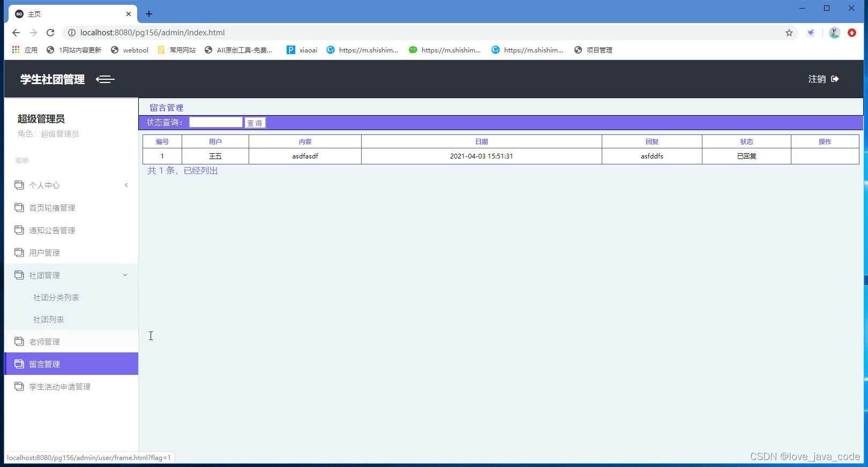Screen dimensions: 868x467
Task: Click the asfddfs reply cell
Action: (652, 156)
